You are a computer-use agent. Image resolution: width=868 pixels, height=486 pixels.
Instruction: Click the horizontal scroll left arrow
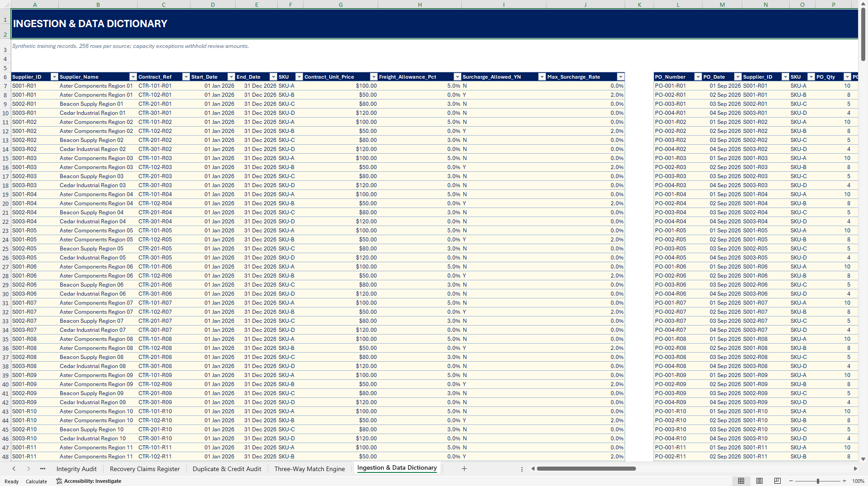pos(533,469)
